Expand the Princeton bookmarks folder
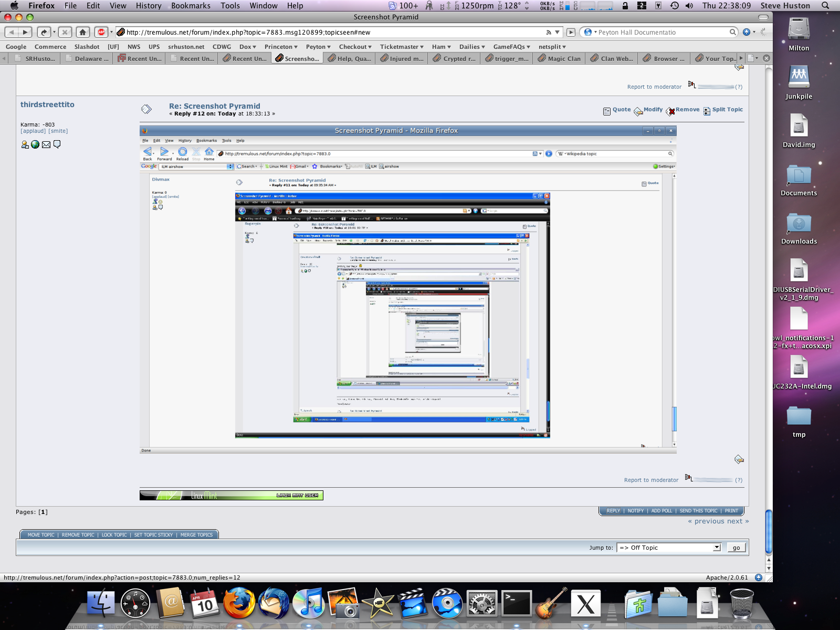 (x=281, y=47)
